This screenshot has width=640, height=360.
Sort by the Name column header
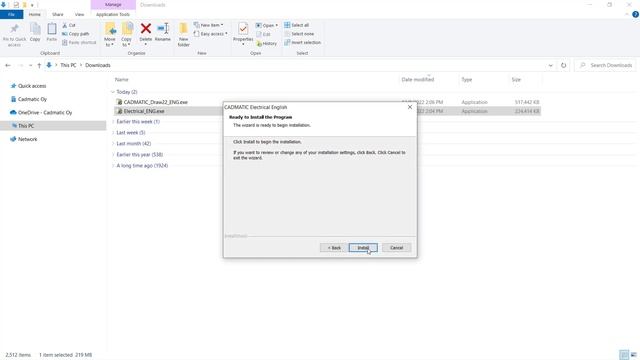click(122, 80)
